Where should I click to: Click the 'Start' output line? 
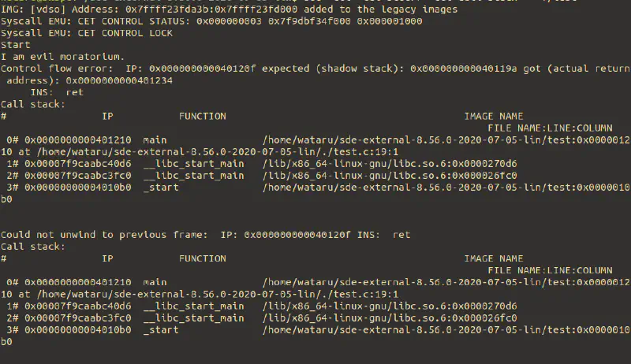click(15, 45)
